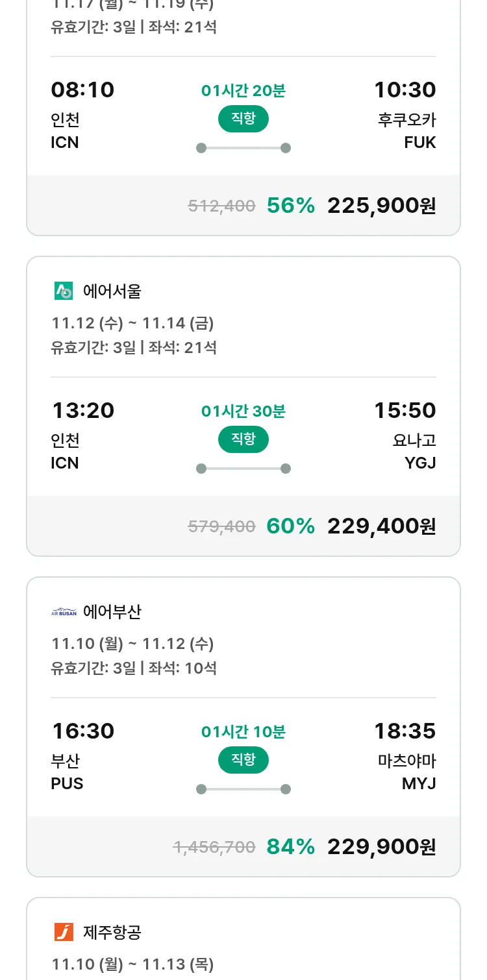The image size is (487, 980).
Task: Click the Air Seoul airline logo icon
Action: pos(64,291)
